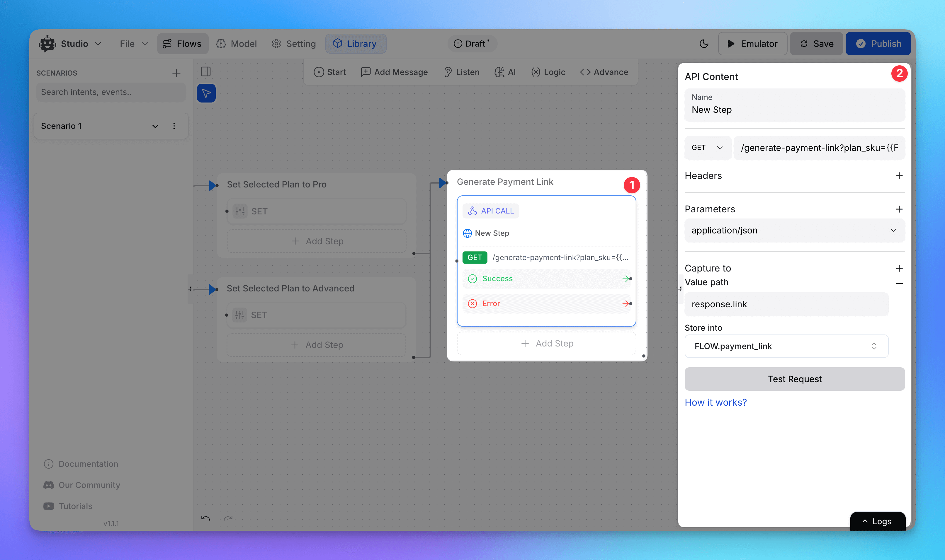Viewport: 945px width, 560px height.
Task: Add a Capture to entry with plus
Action: [x=899, y=268]
